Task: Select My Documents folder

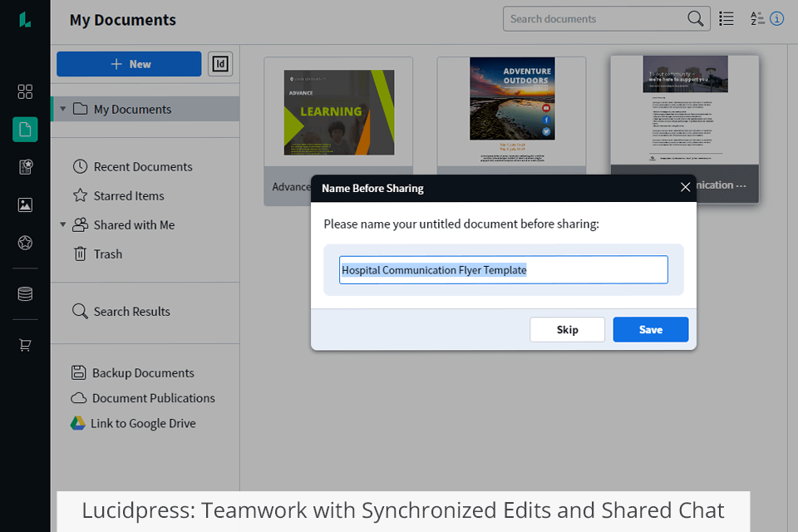Action: coord(145,109)
